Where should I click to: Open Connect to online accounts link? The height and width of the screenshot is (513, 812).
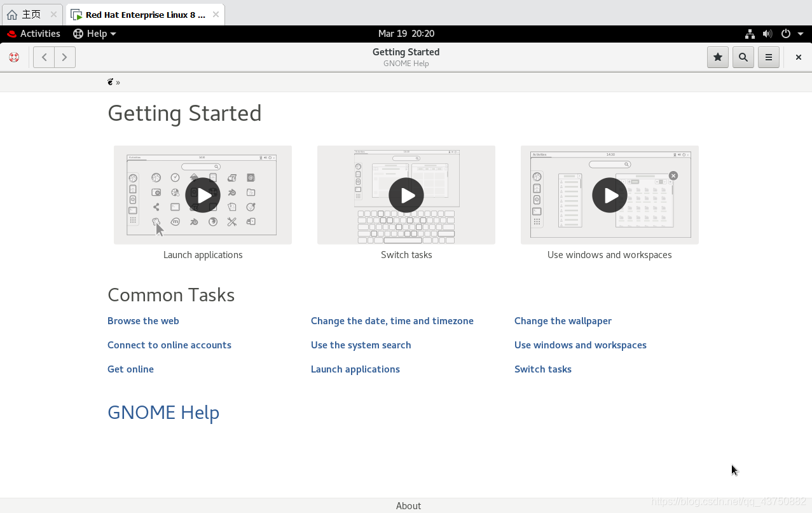(169, 345)
